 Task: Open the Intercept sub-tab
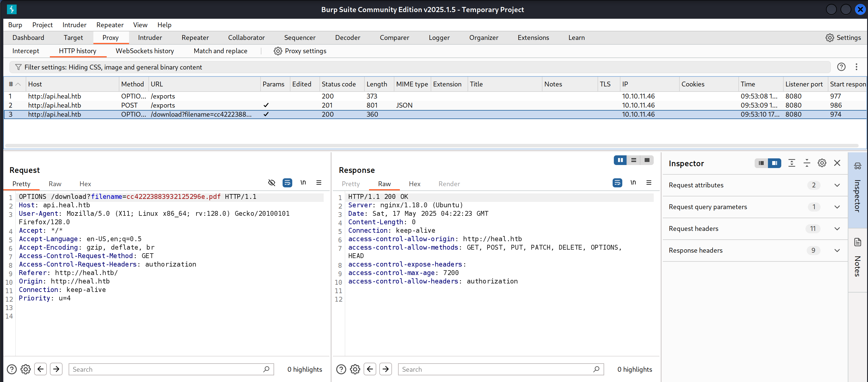pos(26,51)
